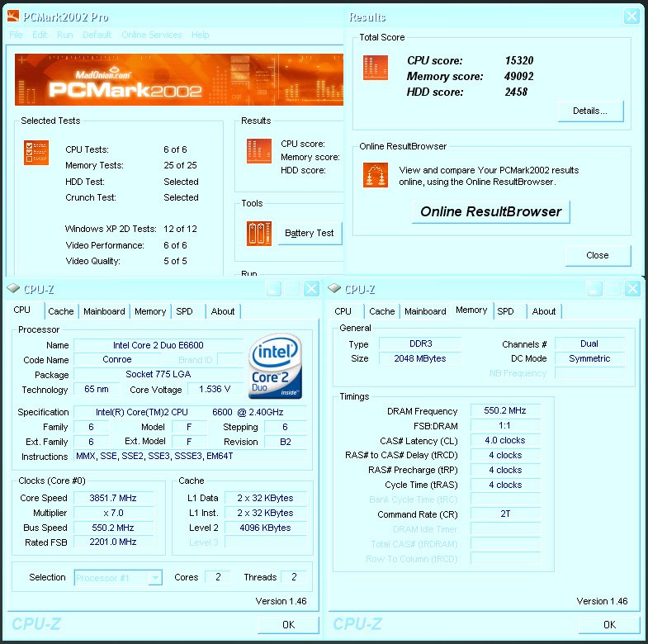Click the PCMark2002 Pro title bar logo icon
This screenshot has width=648, height=644.
[13, 17]
